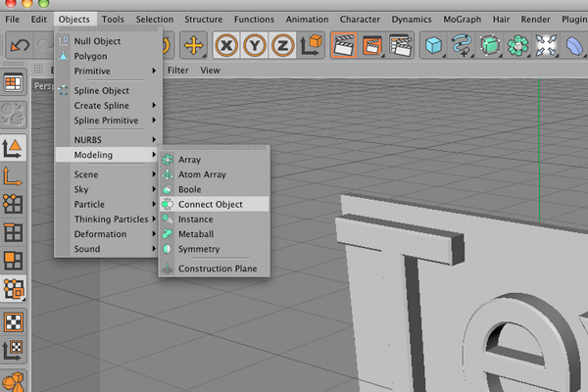Choose Metaball from Modeling submenu
Image resolution: width=588 pixels, height=392 pixels.
point(214,234)
